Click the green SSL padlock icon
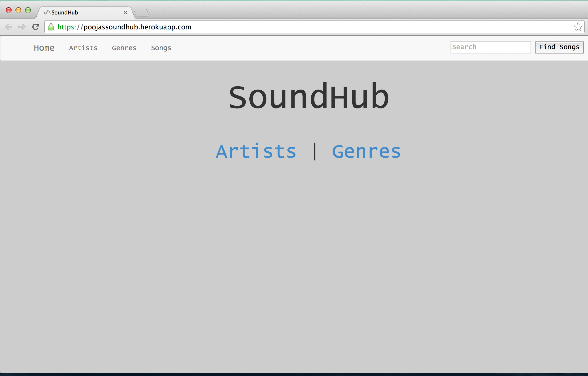Screen dimensions: 588x376 [x=51, y=27]
